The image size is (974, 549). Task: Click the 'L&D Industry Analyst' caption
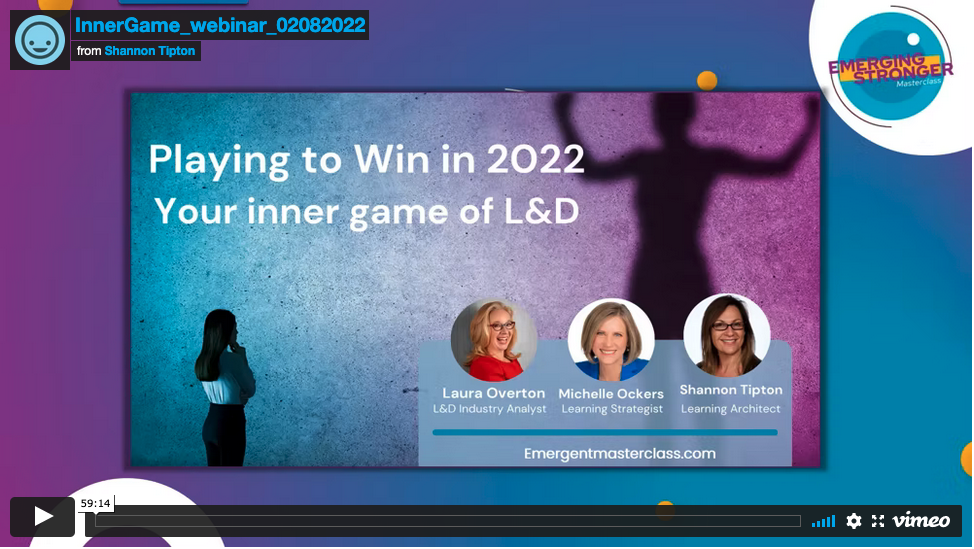click(x=489, y=409)
